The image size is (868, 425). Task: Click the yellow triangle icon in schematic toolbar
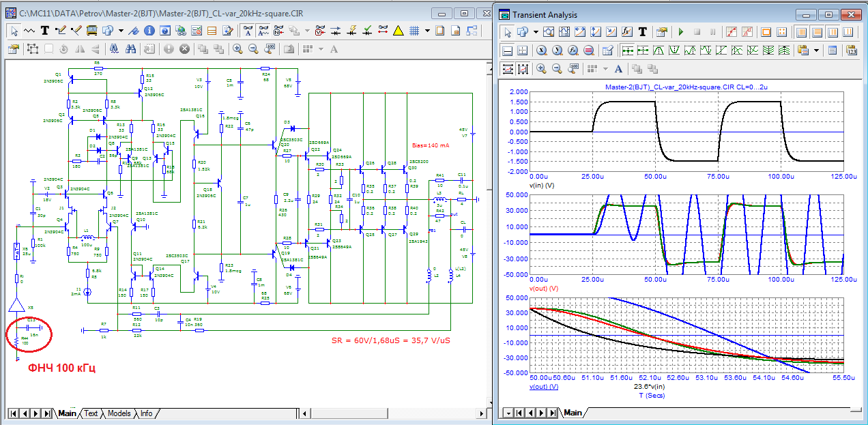[x=399, y=31]
